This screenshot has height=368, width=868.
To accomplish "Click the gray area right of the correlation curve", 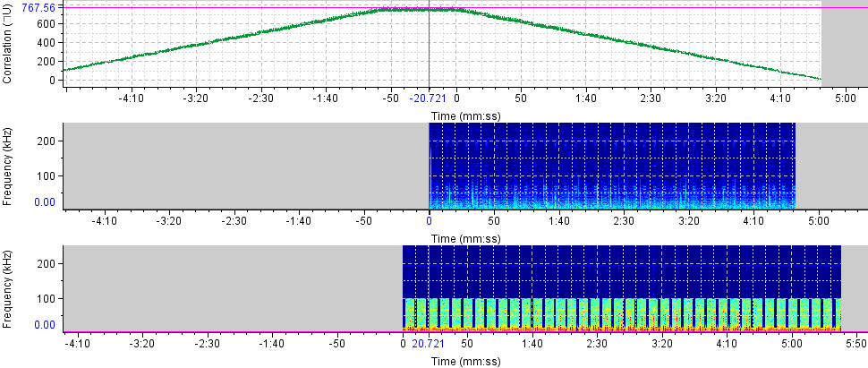I will pos(844,45).
